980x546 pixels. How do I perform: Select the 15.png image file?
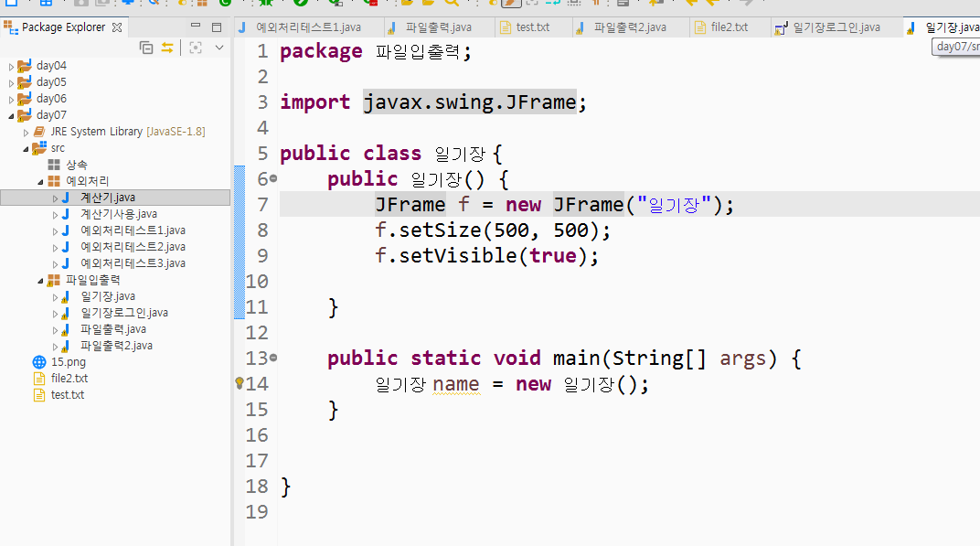coord(69,362)
